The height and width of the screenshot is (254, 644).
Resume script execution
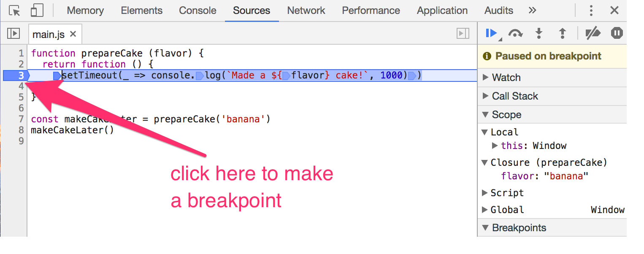click(x=492, y=33)
